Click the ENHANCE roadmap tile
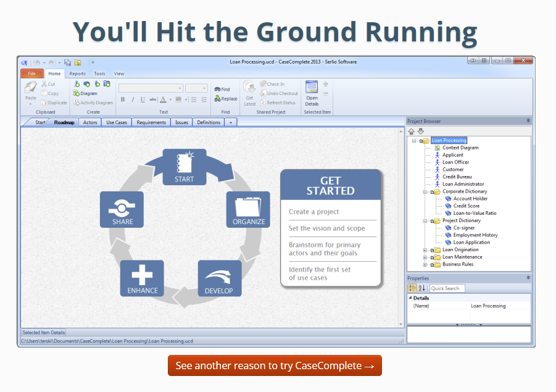This screenshot has height=392, width=556. click(x=142, y=278)
